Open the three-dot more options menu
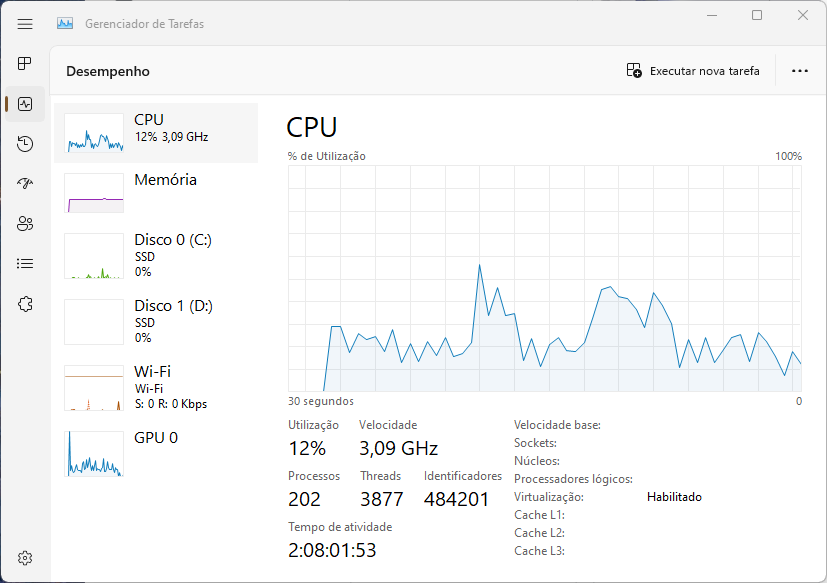The image size is (827, 583). pos(800,71)
